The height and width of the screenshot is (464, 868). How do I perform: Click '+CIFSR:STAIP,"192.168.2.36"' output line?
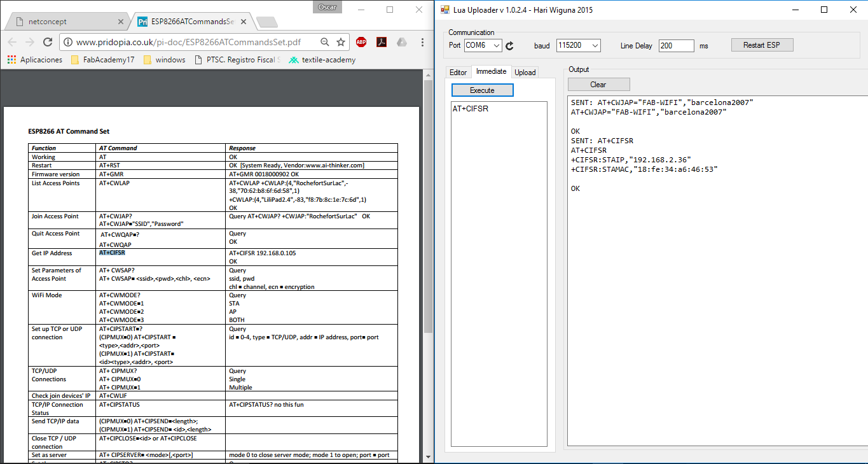point(631,160)
